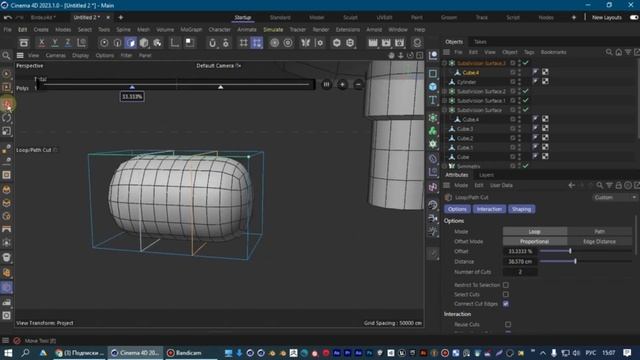This screenshot has height=360, width=640.
Task: Enable Reuse Cuts checkbox
Action: (x=508, y=324)
